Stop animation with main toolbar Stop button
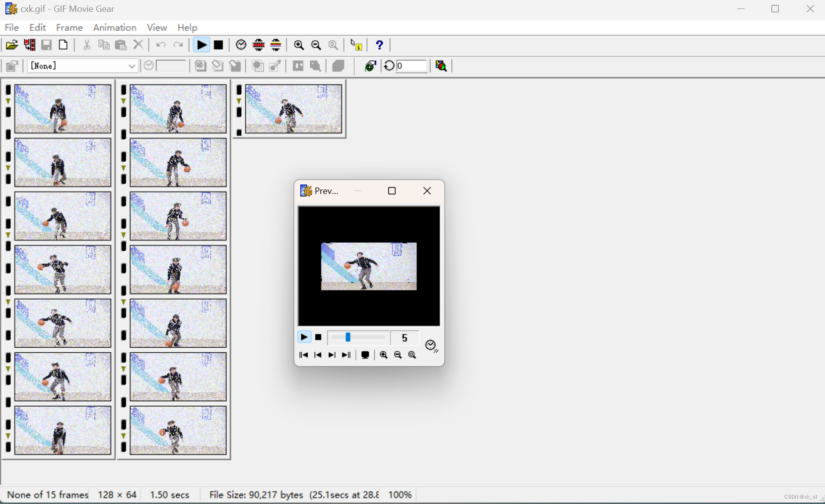 pos(218,45)
